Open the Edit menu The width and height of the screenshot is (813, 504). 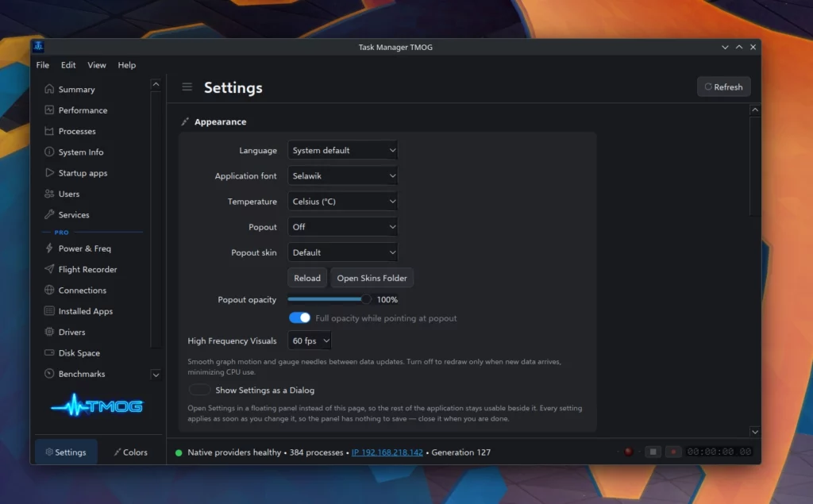point(68,65)
